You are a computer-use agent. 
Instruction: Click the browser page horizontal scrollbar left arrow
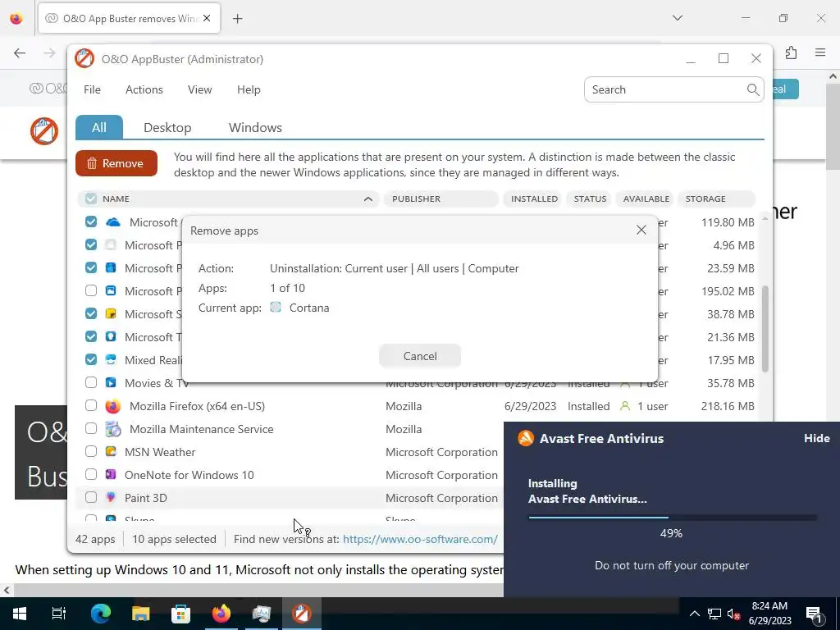click(7, 591)
